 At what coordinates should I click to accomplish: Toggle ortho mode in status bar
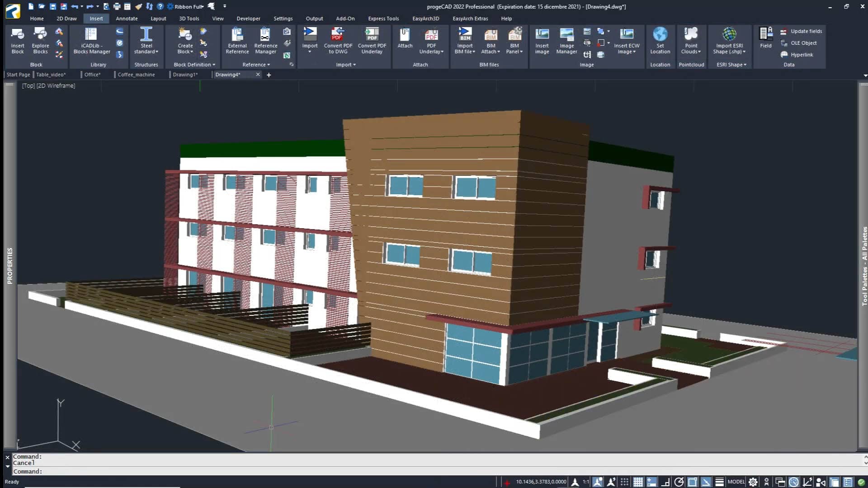(665, 482)
